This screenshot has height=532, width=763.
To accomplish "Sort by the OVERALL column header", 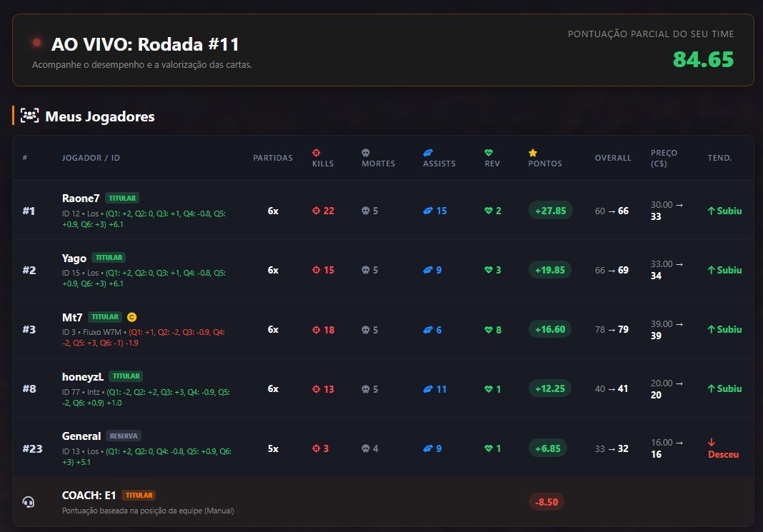I will (x=613, y=158).
